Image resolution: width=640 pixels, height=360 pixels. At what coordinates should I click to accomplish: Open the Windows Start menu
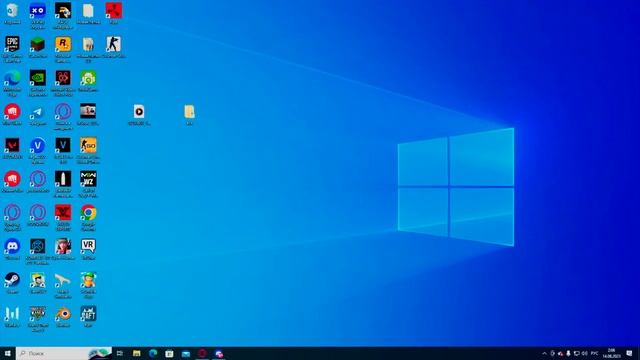(x=8, y=353)
